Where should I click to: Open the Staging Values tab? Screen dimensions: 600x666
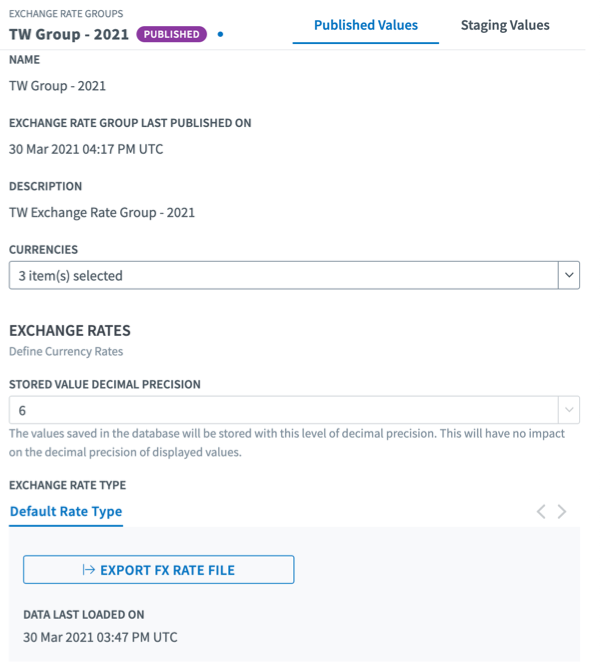coord(505,25)
